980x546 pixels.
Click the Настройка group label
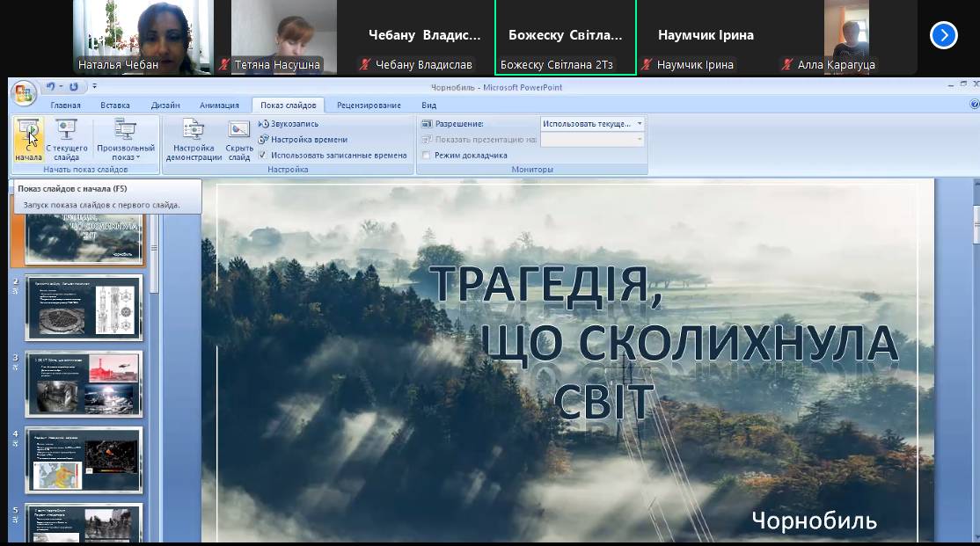pyautogui.click(x=289, y=170)
